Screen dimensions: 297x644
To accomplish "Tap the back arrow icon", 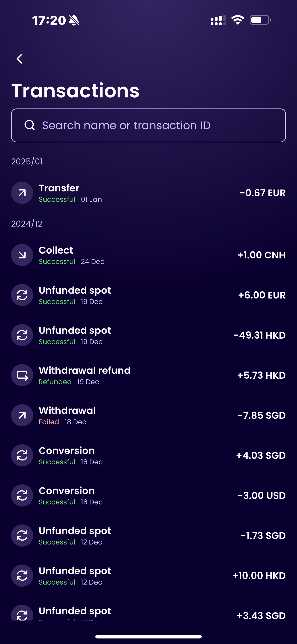I will [20, 59].
